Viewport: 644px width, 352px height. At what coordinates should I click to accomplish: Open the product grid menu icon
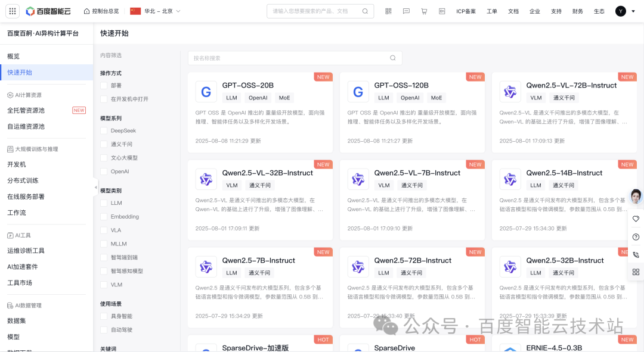coord(13,11)
